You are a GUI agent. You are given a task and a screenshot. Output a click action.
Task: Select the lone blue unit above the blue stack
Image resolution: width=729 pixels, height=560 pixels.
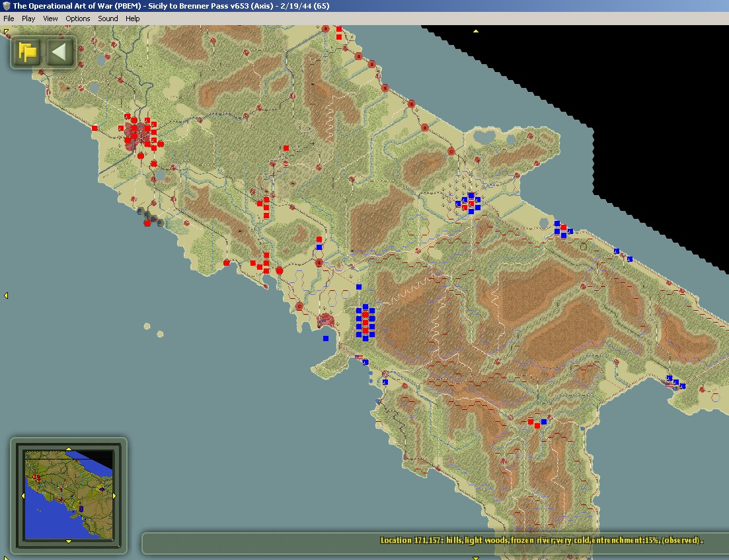(x=358, y=287)
